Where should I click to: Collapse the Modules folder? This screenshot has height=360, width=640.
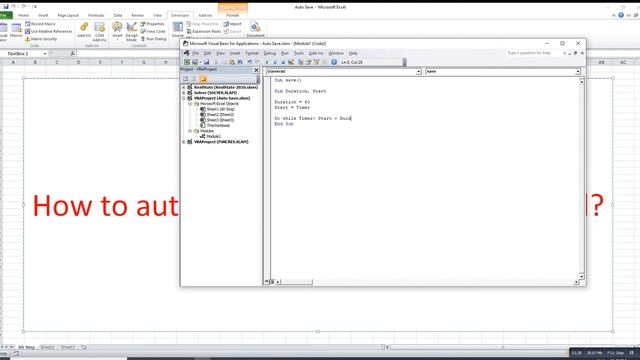190,131
